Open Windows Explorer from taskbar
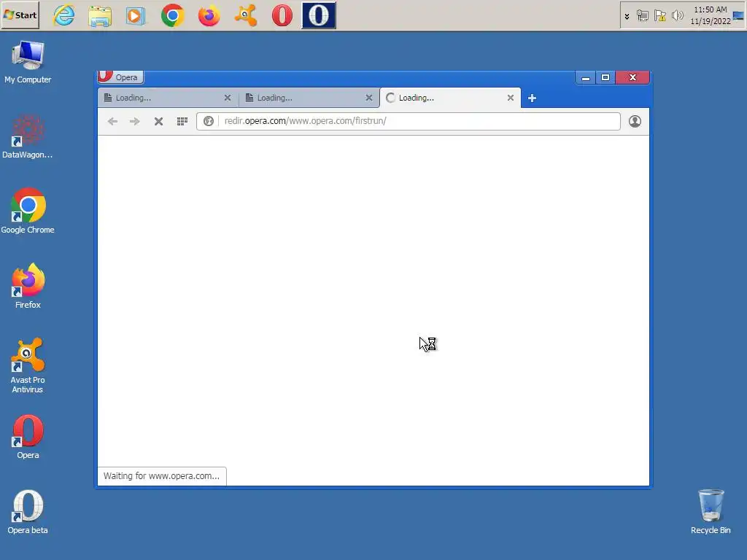The height and width of the screenshot is (560, 747). click(x=100, y=15)
